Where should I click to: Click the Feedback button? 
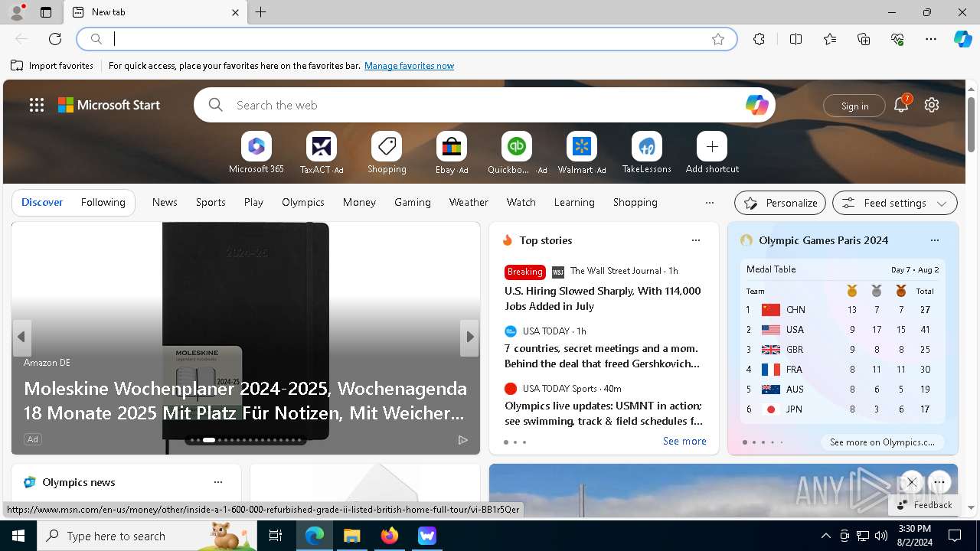point(925,504)
